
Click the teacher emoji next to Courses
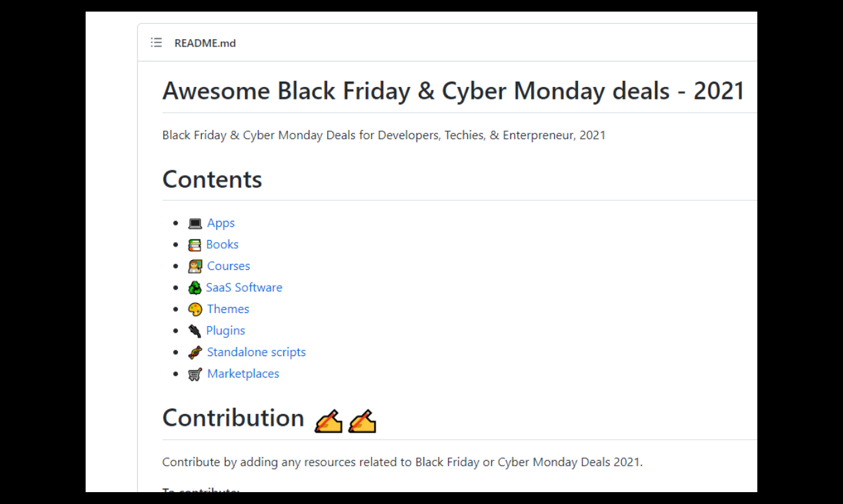(194, 266)
